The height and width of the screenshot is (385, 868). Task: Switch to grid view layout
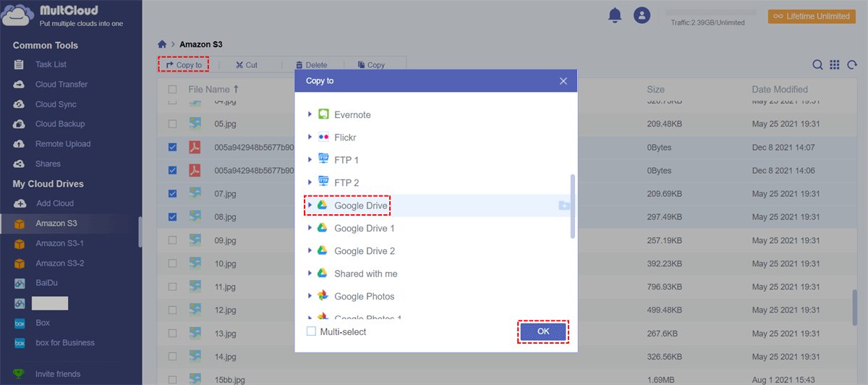tap(835, 64)
